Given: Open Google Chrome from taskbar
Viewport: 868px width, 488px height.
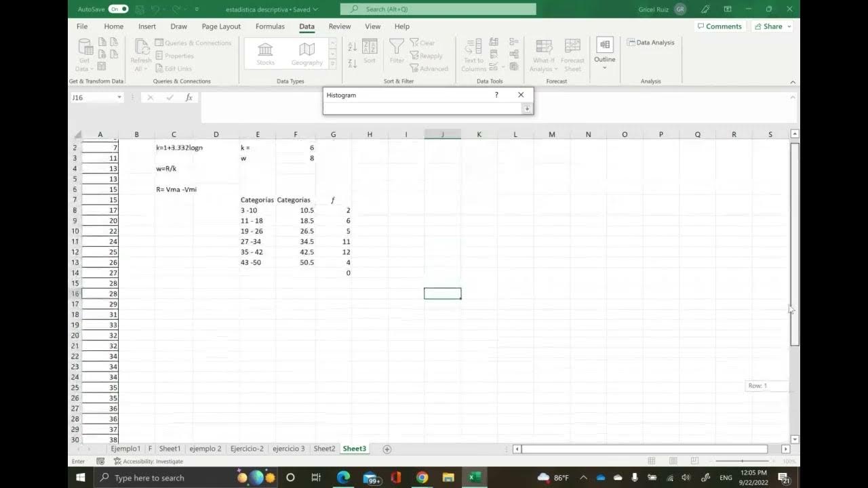Looking at the screenshot, I should (422, 477).
